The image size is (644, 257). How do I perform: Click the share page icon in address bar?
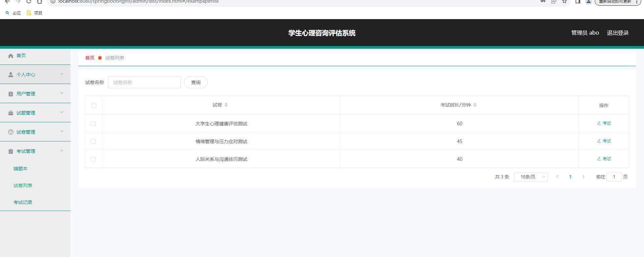(554, 1)
